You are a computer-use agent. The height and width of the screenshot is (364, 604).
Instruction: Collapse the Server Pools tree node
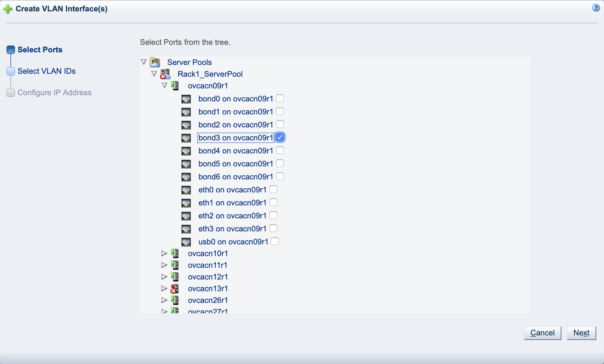point(144,62)
